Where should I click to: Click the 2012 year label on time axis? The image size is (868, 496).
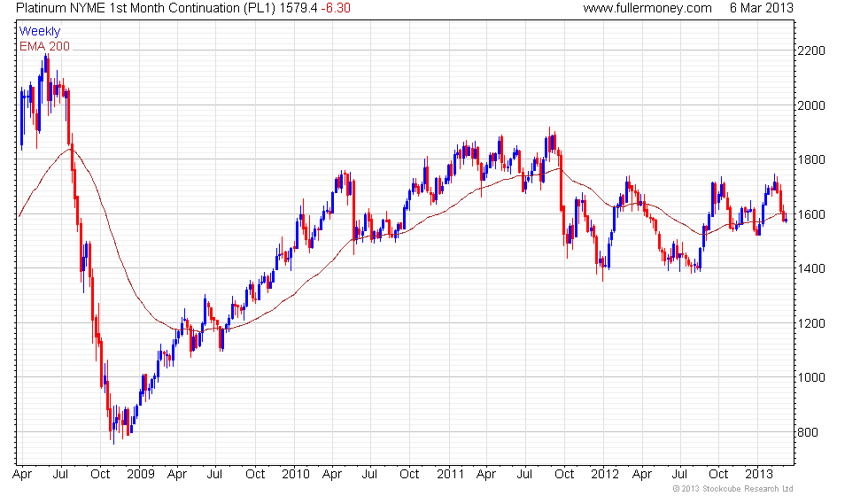click(604, 475)
